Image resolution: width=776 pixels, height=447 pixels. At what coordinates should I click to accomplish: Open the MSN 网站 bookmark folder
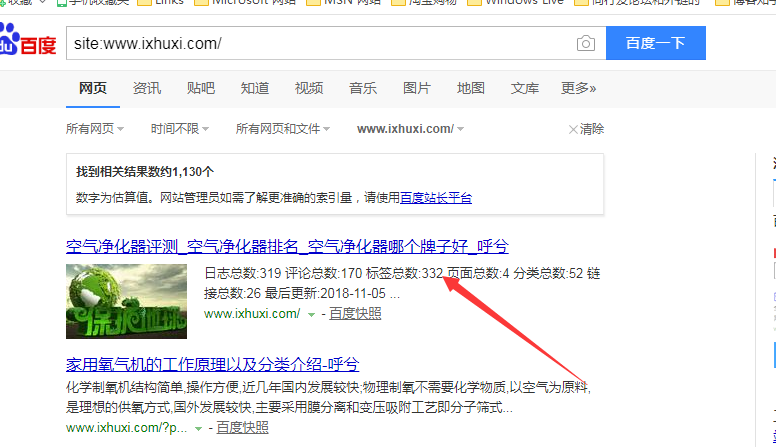point(344,2)
